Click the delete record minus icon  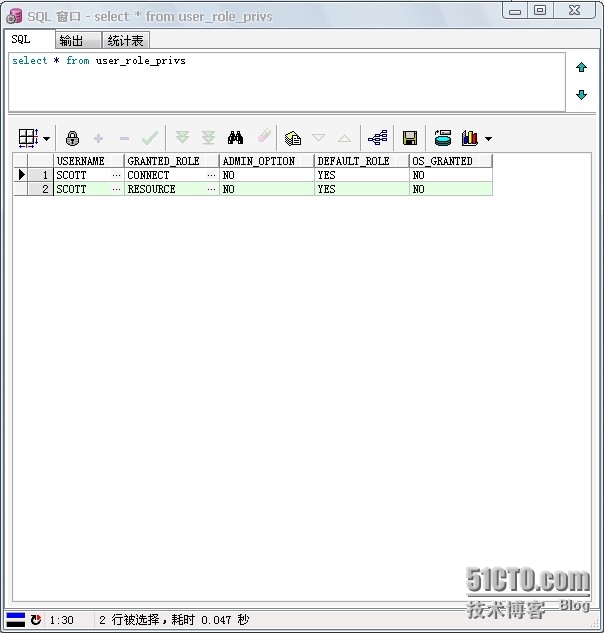point(124,139)
